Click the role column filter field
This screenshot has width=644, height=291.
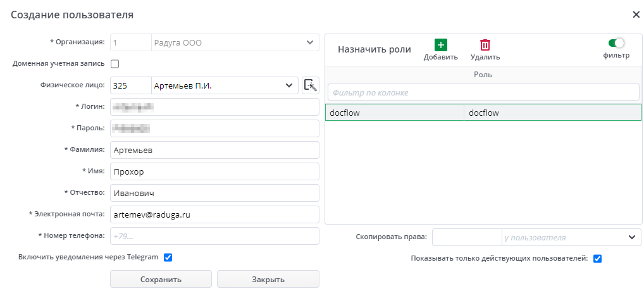(x=483, y=92)
